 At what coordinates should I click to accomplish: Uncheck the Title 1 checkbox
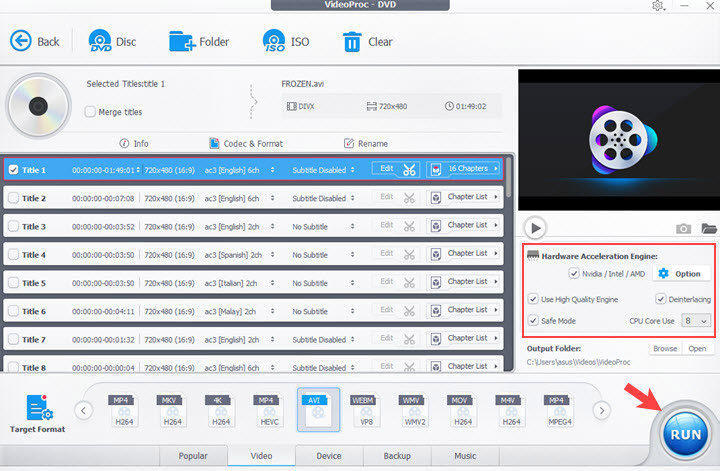click(x=13, y=170)
